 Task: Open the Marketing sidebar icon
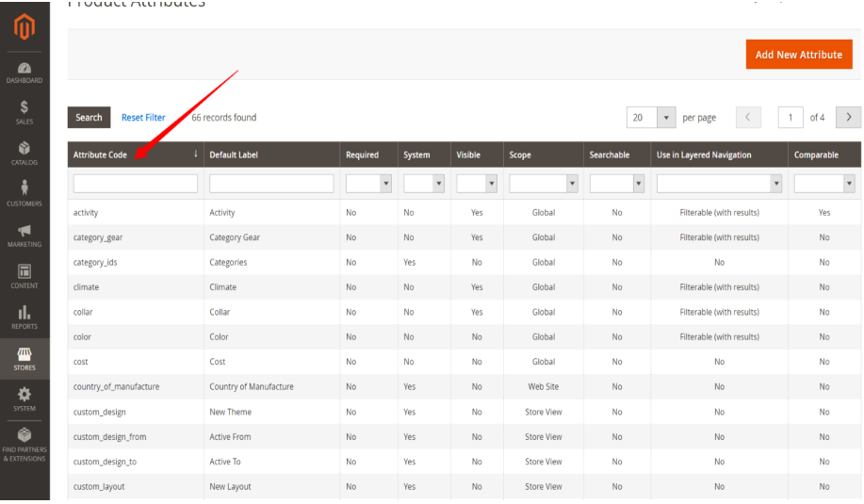pos(24,236)
